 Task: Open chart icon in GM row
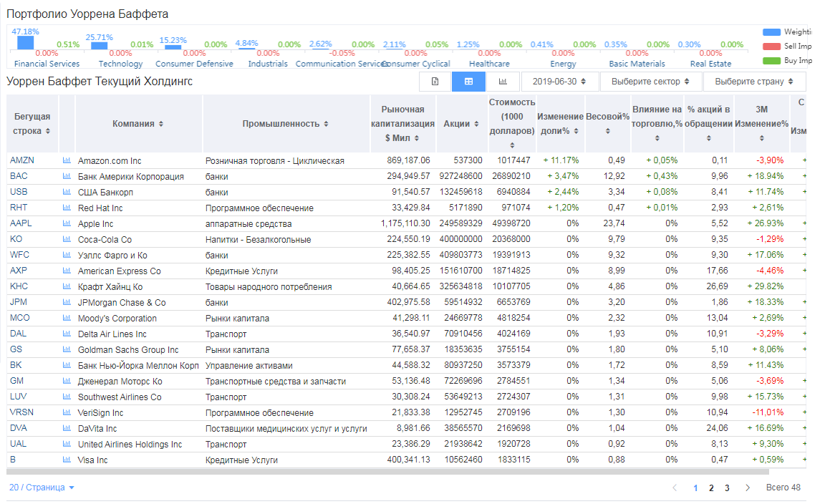(67, 381)
